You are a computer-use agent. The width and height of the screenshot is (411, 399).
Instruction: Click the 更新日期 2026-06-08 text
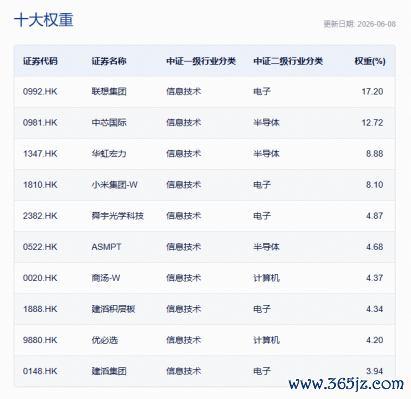tap(360, 24)
